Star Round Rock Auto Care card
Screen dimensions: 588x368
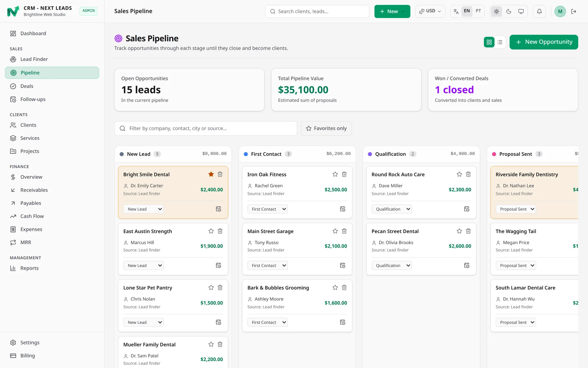pyautogui.click(x=459, y=174)
